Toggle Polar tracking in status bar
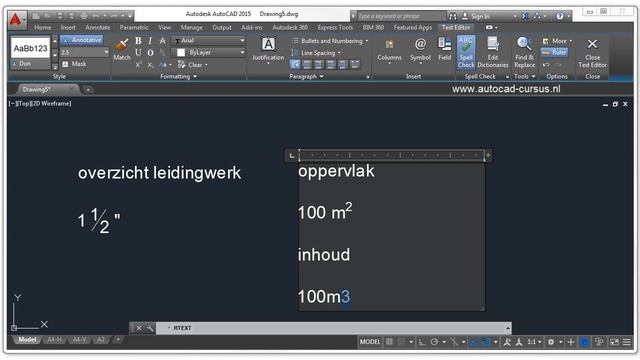Viewport: 640px width, 360px height. pos(434,342)
